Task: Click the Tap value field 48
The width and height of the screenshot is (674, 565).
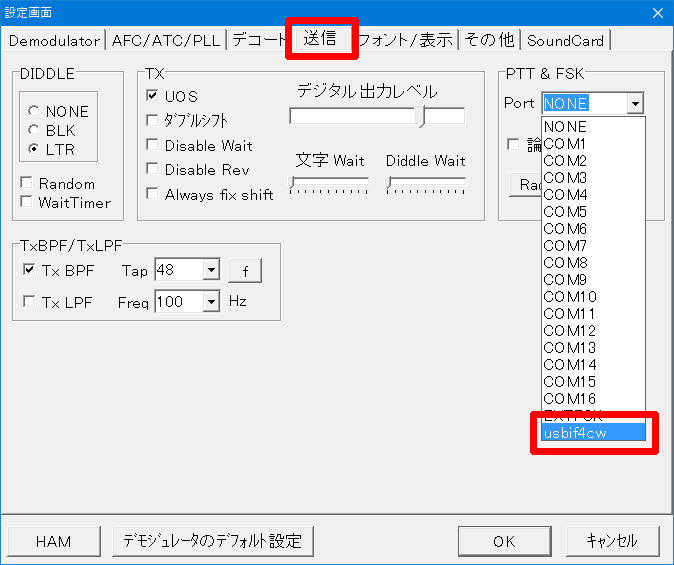Action: tap(179, 270)
